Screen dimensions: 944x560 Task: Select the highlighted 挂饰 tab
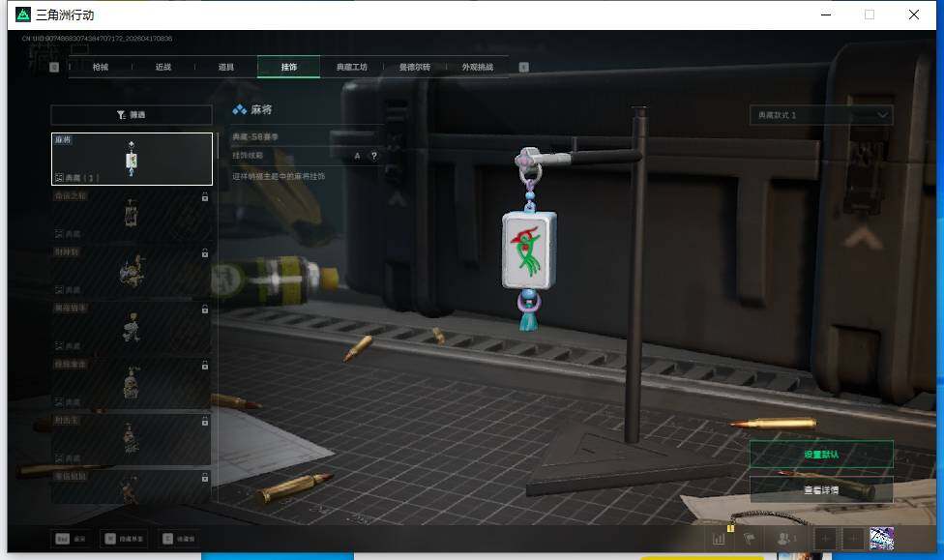click(x=288, y=67)
